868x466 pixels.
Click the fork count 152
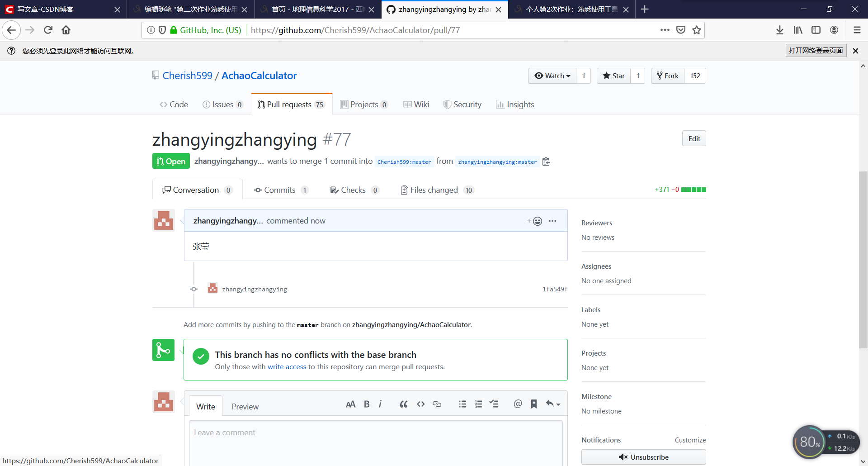695,76
